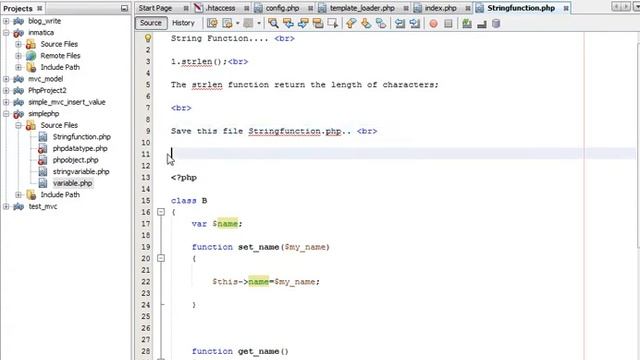Shift line right toolbar icon
This screenshot has height=360, width=640.
pos(414,23)
